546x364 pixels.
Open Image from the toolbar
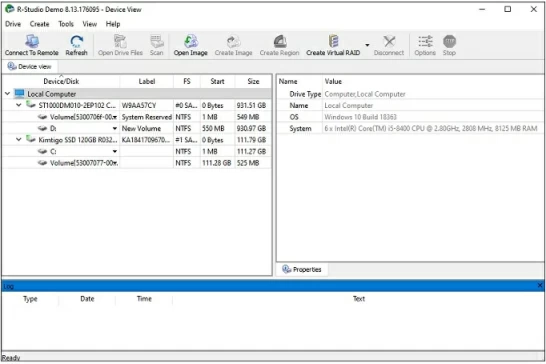(x=190, y=41)
